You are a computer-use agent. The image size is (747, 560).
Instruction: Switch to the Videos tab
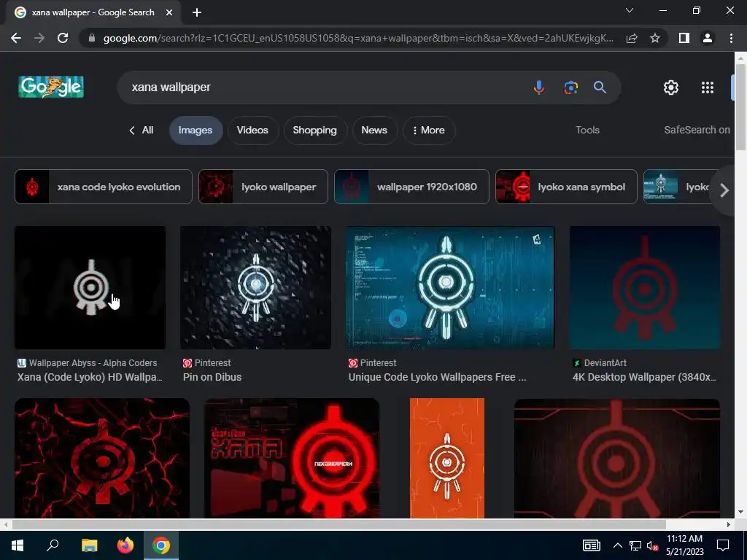252,130
